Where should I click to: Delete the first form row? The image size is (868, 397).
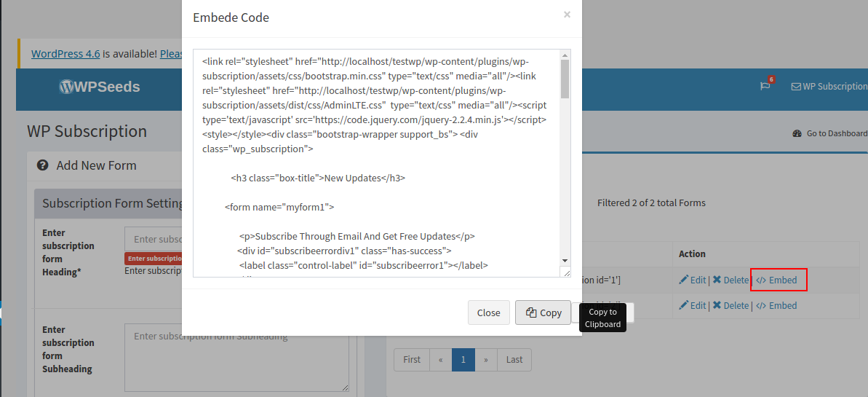(730, 280)
